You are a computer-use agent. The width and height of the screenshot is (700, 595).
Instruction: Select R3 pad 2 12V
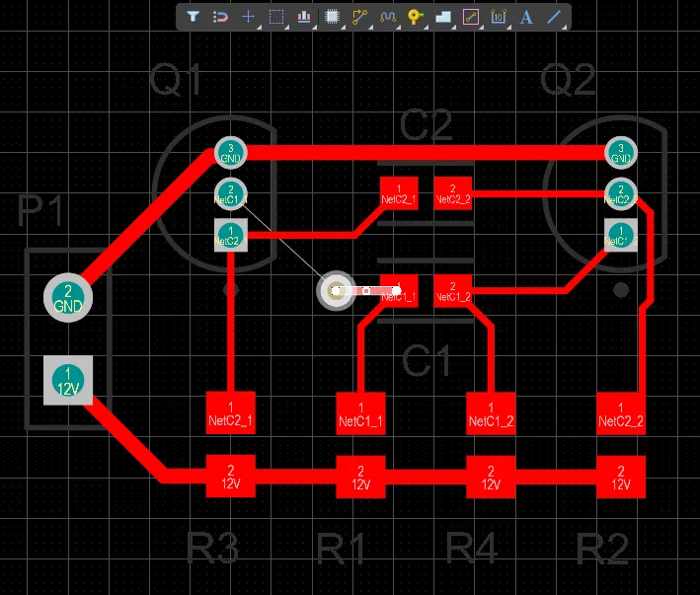[x=231, y=477]
